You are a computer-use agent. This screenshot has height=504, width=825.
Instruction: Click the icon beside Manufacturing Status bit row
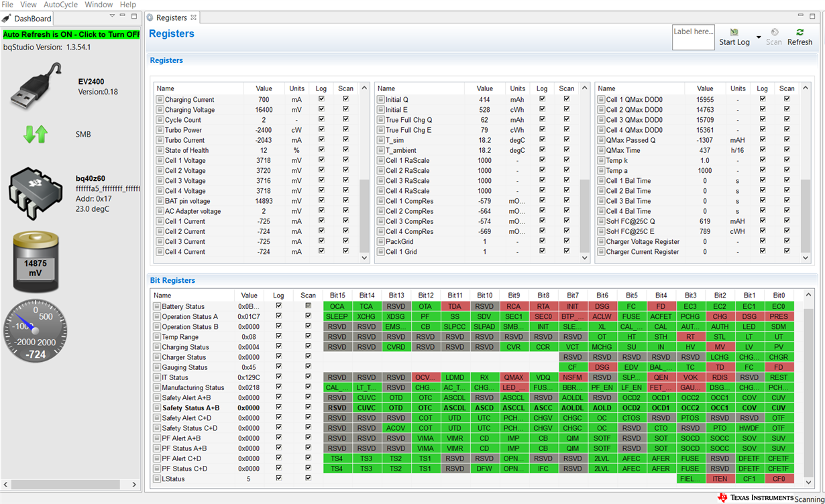[x=157, y=387]
